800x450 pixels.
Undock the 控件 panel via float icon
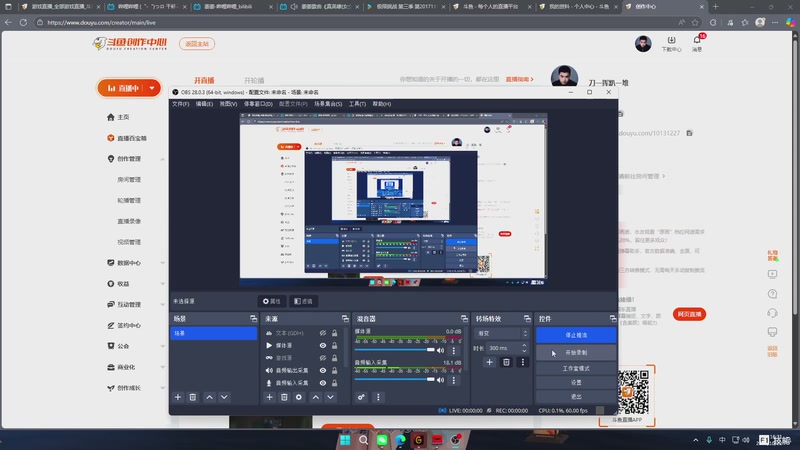(613, 318)
